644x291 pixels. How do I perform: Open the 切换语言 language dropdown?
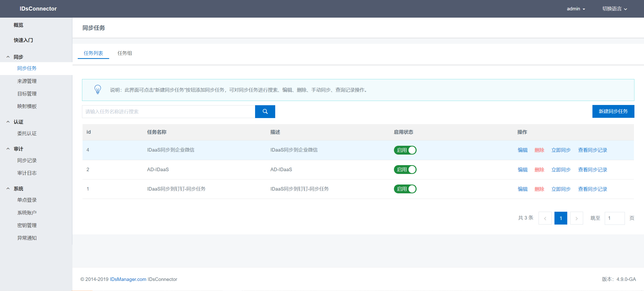(614, 9)
